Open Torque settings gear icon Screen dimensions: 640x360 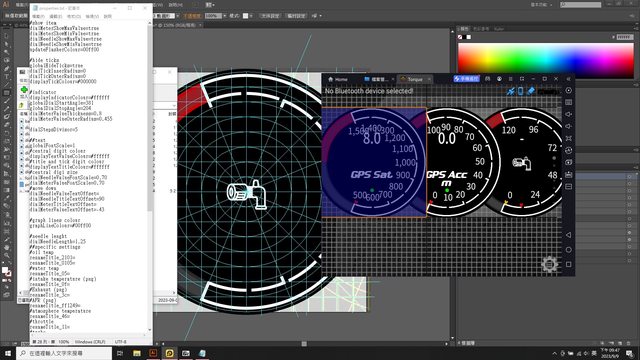pyautogui.click(x=549, y=264)
